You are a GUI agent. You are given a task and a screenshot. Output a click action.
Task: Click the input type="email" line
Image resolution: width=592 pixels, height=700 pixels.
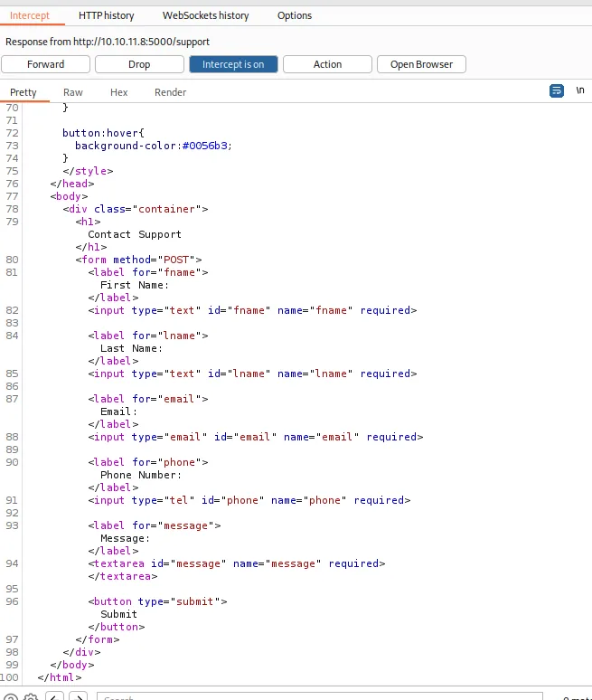click(256, 437)
